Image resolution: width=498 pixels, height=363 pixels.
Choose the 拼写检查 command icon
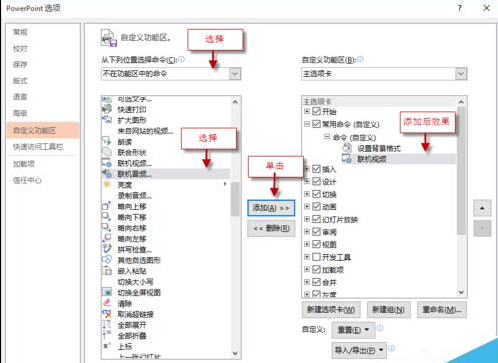coord(107,249)
